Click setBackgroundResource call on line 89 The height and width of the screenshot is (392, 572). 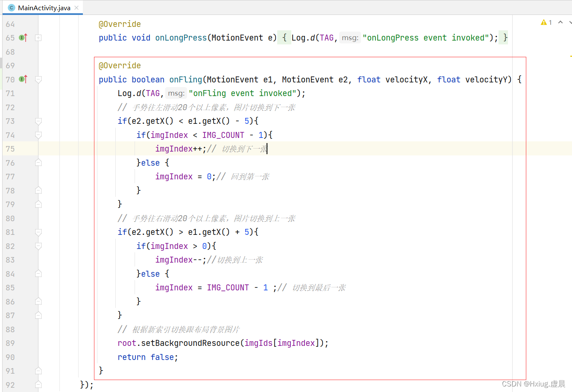[190, 343]
